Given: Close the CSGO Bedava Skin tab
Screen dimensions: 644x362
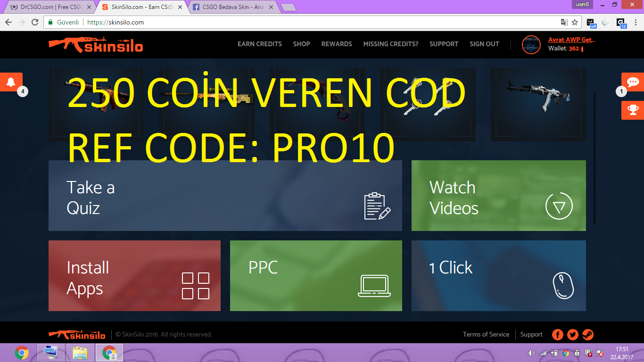Looking at the screenshot, I should pos(271,7).
